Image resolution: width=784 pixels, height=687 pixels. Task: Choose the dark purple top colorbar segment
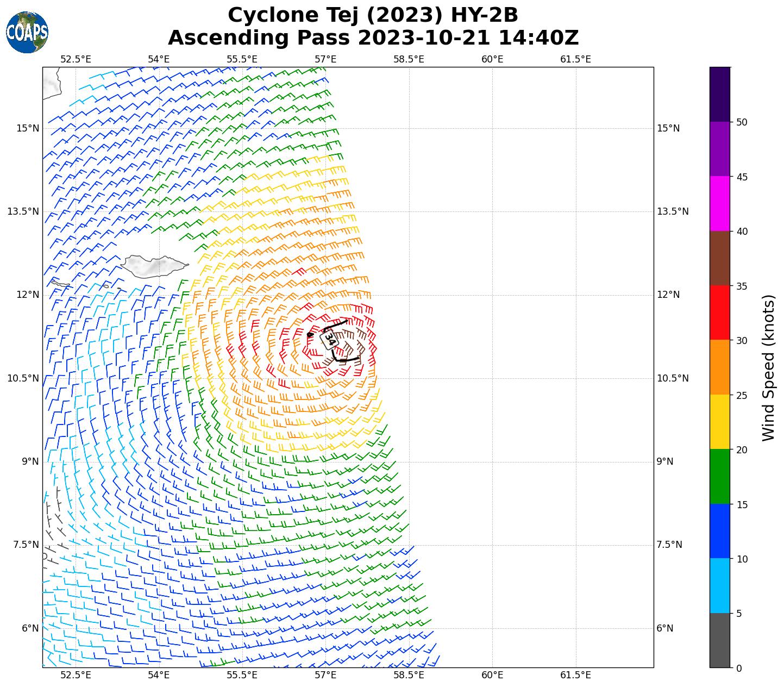click(x=720, y=94)
